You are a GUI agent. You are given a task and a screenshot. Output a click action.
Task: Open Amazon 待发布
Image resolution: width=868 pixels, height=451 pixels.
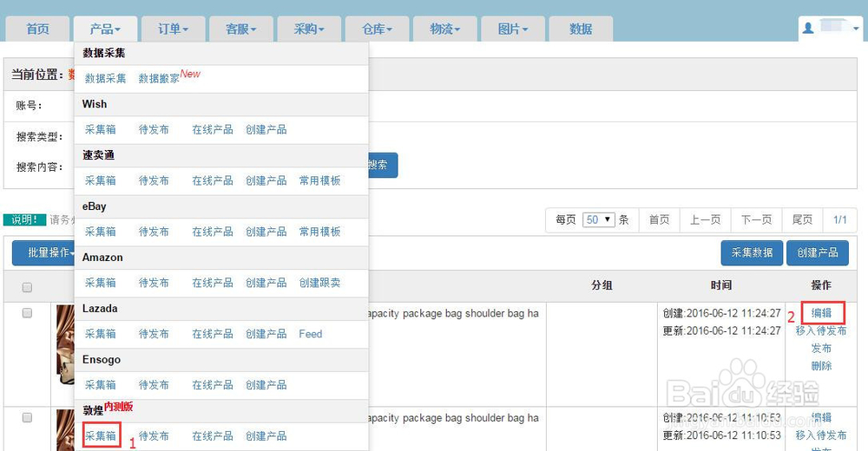(x=154, y=283)
